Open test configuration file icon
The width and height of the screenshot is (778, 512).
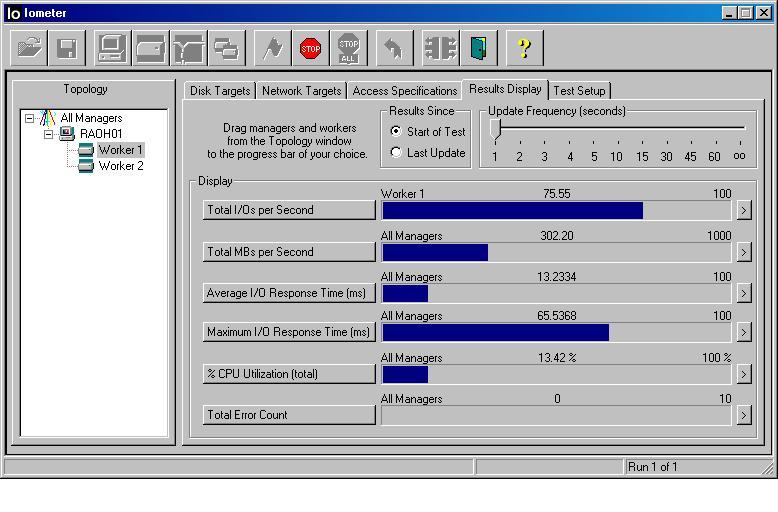29,48
